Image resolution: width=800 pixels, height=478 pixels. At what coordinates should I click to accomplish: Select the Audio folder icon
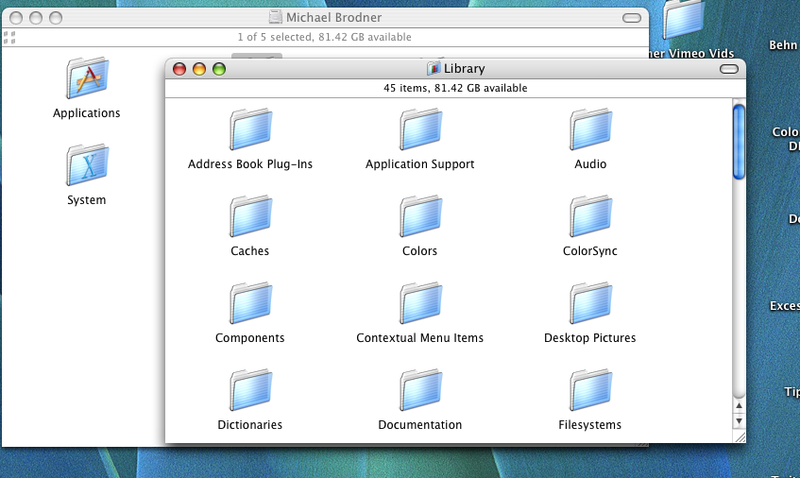tap(590, 130)
